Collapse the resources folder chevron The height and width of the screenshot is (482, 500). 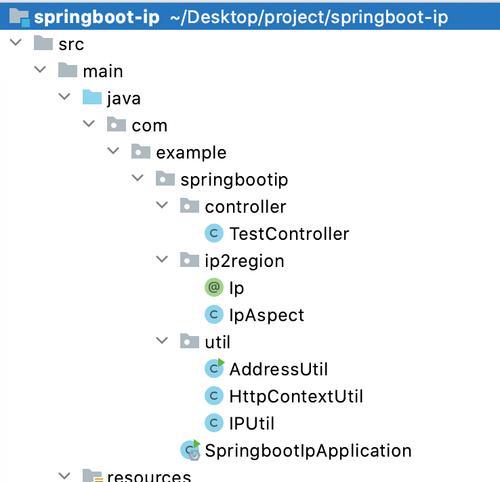[64, 476]
